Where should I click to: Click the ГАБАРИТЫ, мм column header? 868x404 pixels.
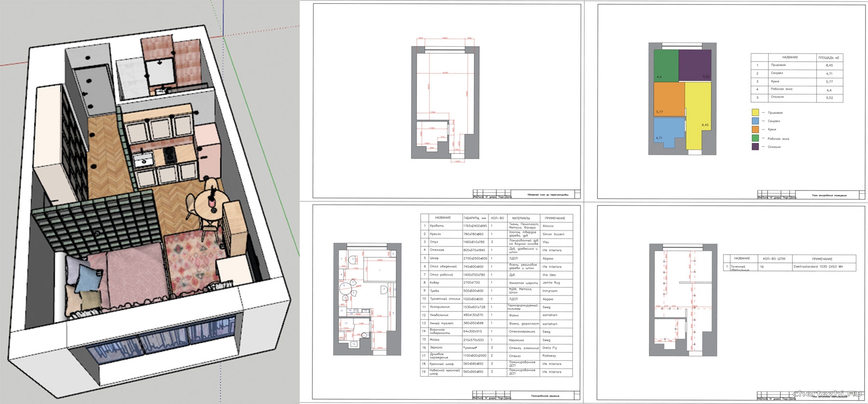tap(475, 218)
